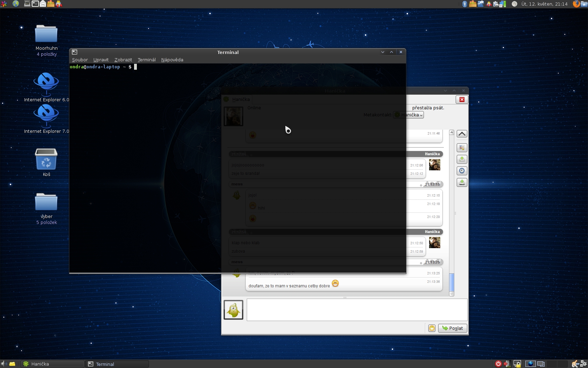Viewport: 588px width, 368px height.
Task: Click the red power shutdown icon
Action: [x=498, y=364]
